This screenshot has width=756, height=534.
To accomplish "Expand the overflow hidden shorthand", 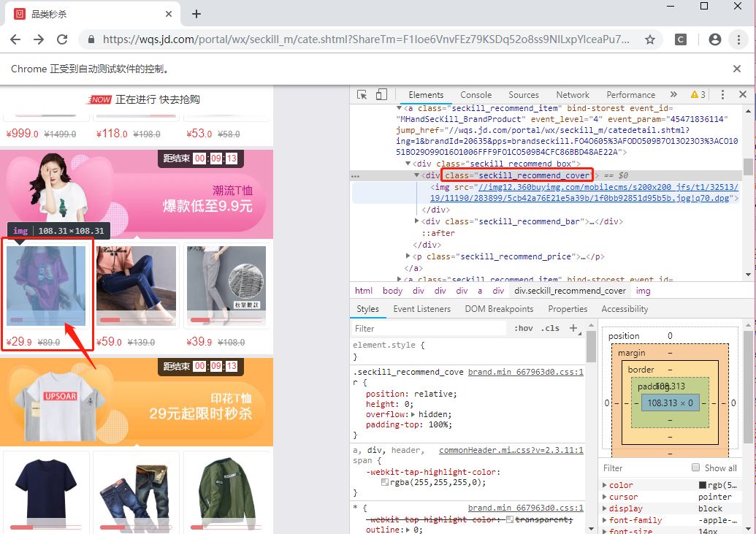I will click(413, 414).
